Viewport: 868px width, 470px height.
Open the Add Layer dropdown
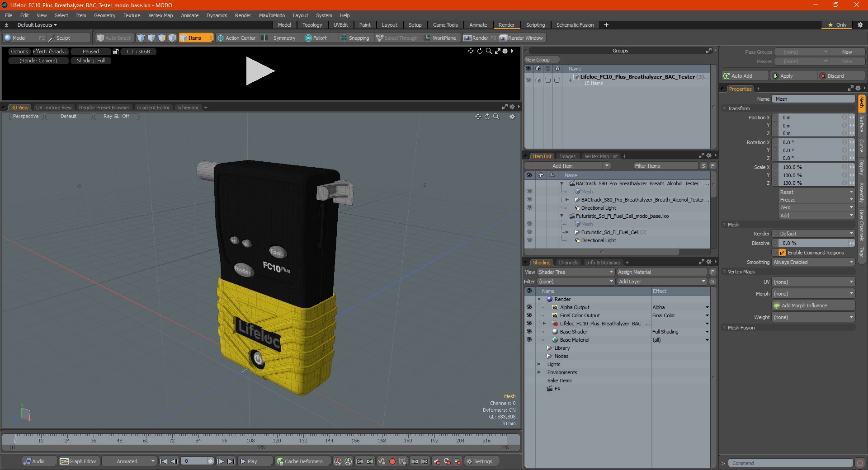662,282
